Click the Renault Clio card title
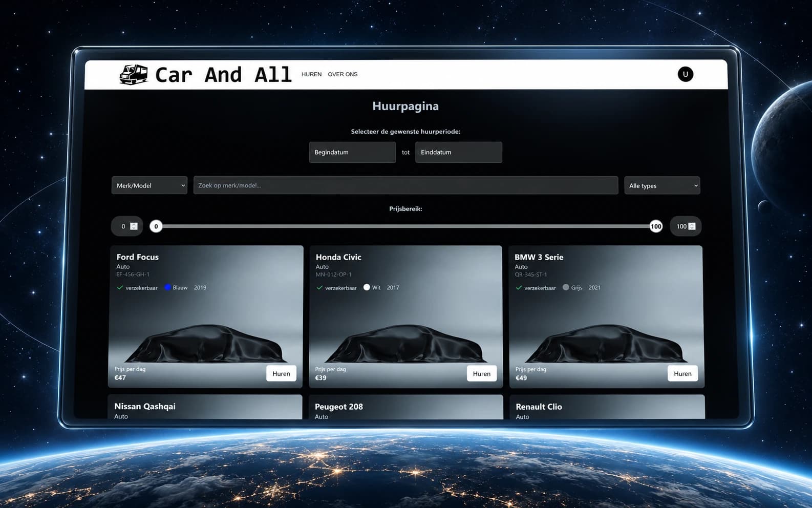Screen dimensions: 812x508 (x=539, y=407)
